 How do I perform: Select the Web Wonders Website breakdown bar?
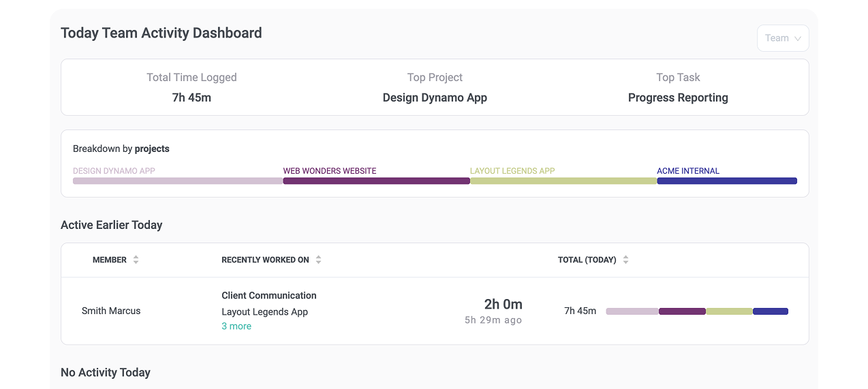pos(377,181)
